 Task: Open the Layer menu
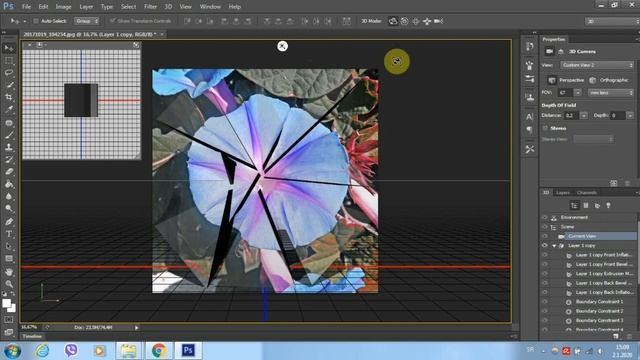pos(86,7)
